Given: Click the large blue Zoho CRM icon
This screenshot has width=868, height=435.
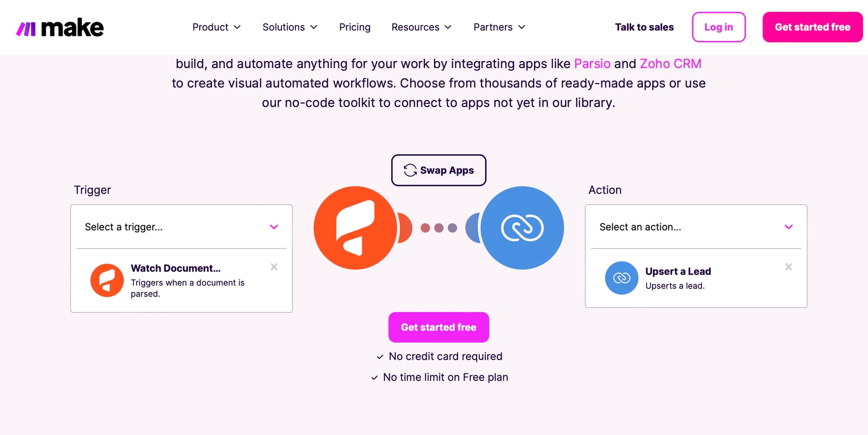Looking at the screenshot, I should point(522,228).
